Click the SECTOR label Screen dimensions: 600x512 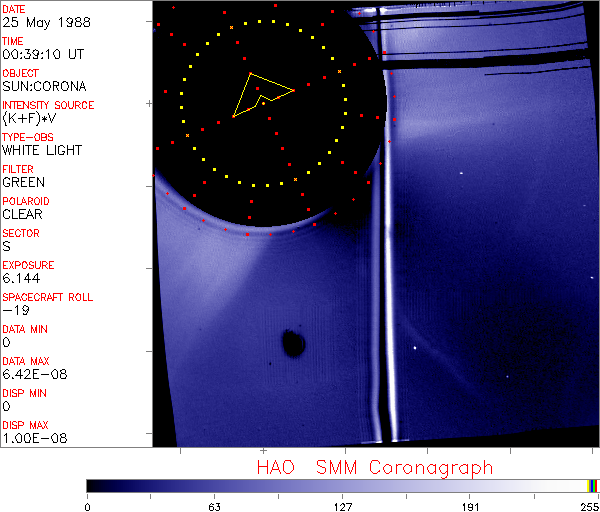pos(21,233)
